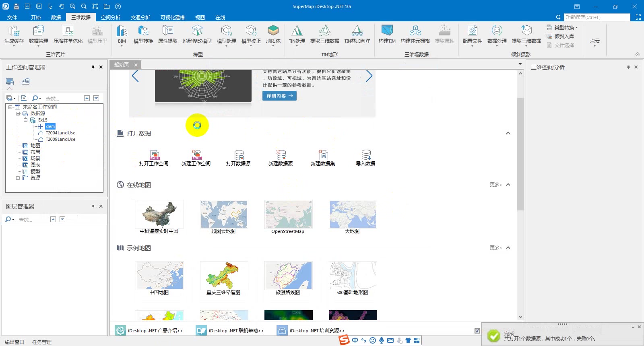Open the 模型校正 tool
Image resolution: width=644 pixels, height=346 pixels.
(251, 35)
